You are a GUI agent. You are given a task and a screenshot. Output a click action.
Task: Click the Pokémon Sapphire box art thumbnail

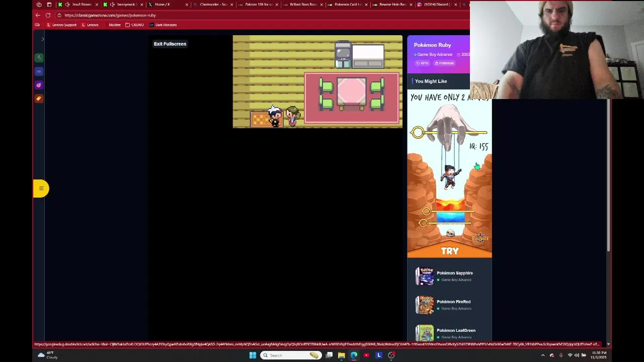tap(425, 276)
